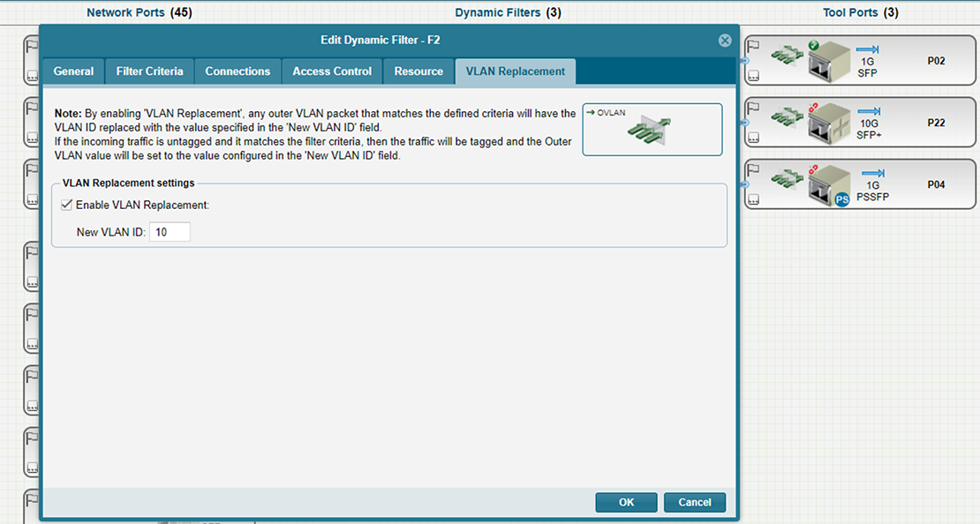Close the Edit Dynamic Filter dialog with X
980x524 pixels.
point(725,41)
